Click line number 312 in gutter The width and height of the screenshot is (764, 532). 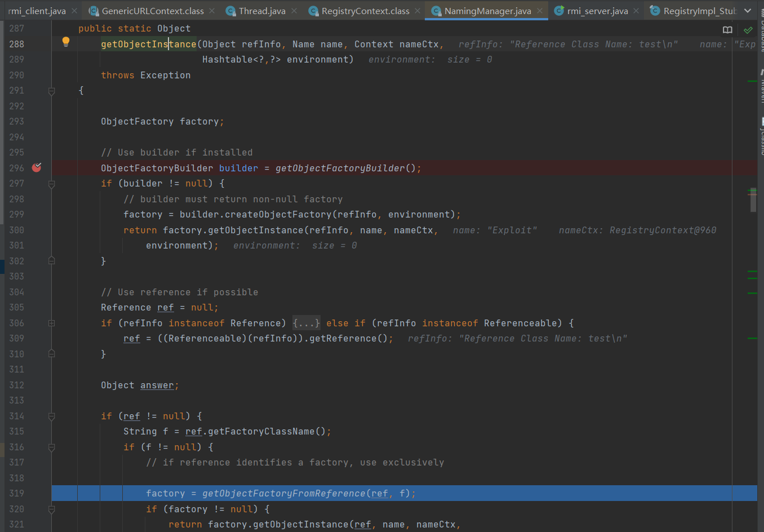pos(17,385)
